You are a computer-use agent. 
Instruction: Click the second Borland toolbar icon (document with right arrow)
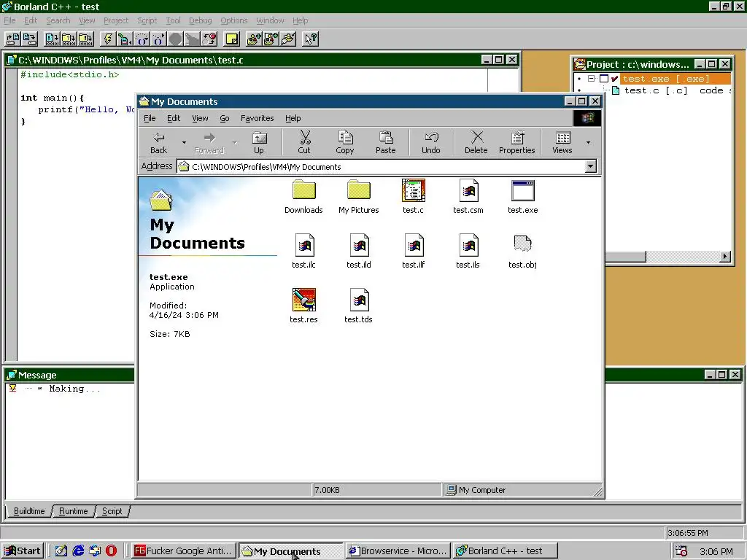tap(30, 39)
